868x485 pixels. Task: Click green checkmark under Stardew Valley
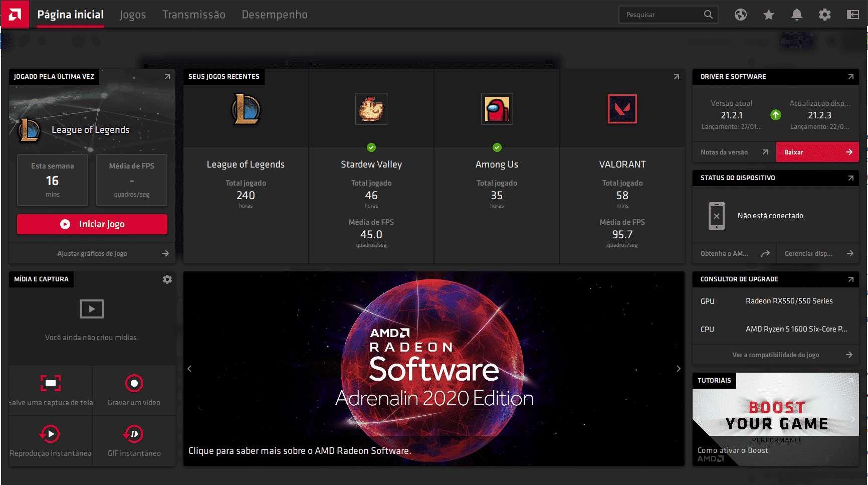coord(371,147)
